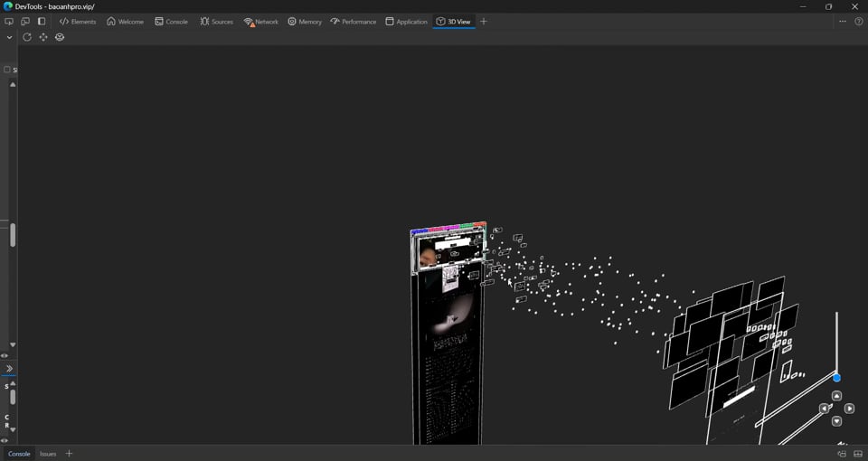This screenshot has height=461, width=868.
Task: Click the undock drawer icon at the bottom right
Action: click(x=842, y=454)
